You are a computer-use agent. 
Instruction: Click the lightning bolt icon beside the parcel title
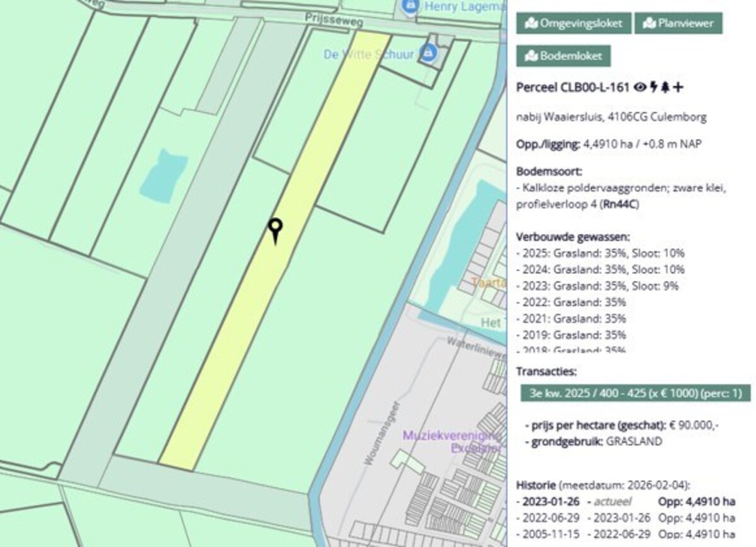[x=653, y=87]
